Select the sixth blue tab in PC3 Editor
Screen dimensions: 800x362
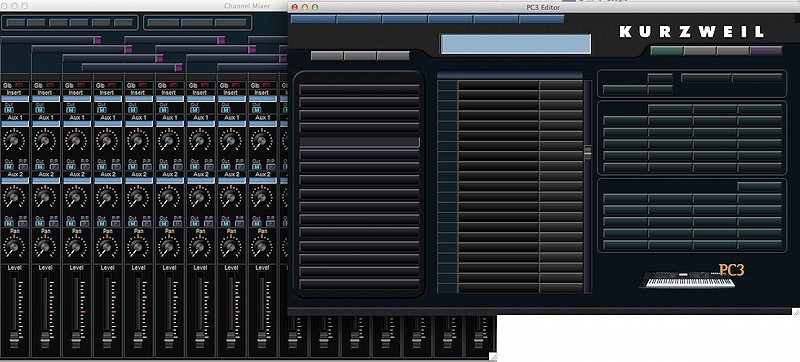[x=542, y=19]
